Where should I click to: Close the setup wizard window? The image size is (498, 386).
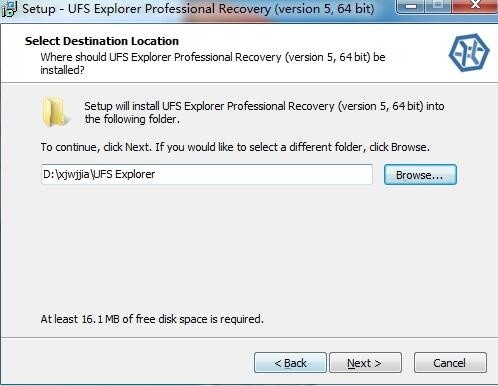(475, 5)
